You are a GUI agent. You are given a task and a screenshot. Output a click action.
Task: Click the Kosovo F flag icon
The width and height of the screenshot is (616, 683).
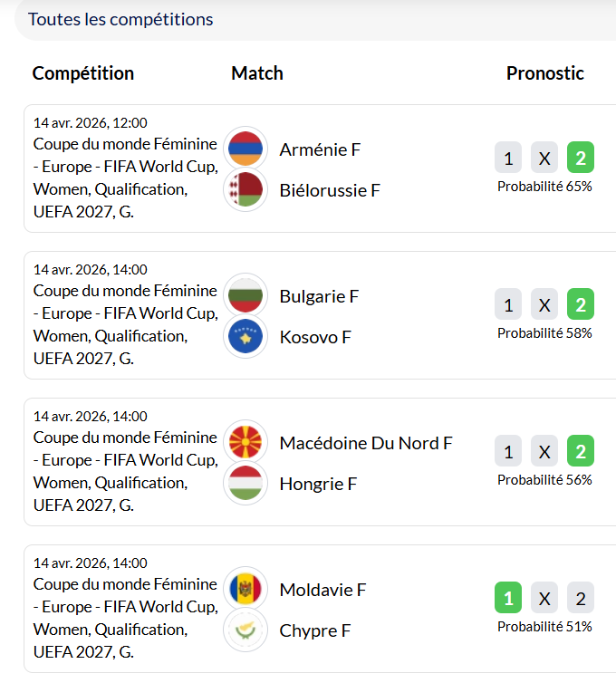coord(245,337)
